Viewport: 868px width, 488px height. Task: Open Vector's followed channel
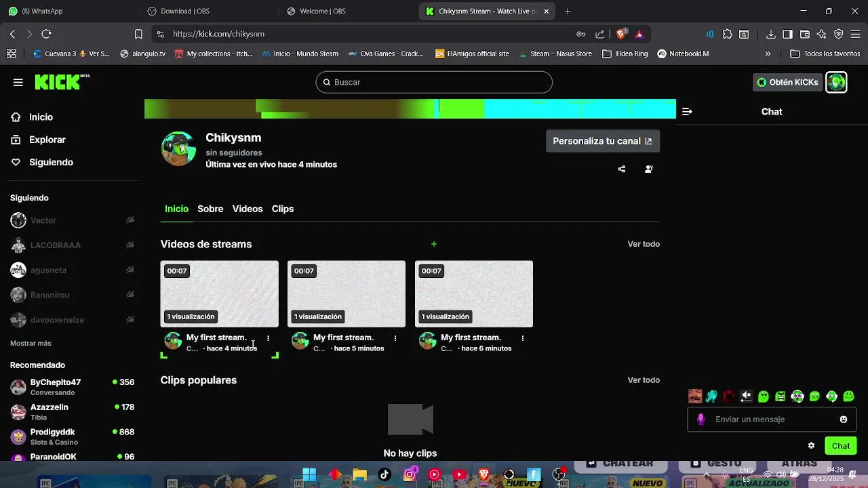(72, 220)
